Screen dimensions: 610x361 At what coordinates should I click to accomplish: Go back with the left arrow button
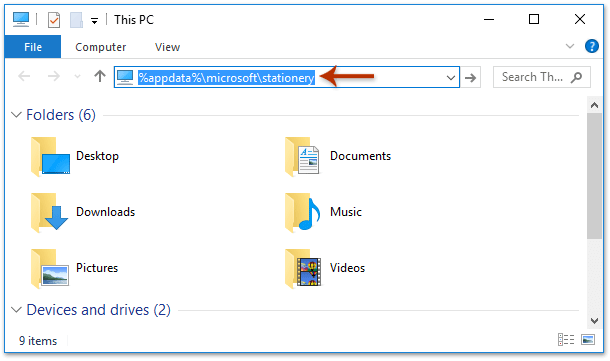coord(24,77)
